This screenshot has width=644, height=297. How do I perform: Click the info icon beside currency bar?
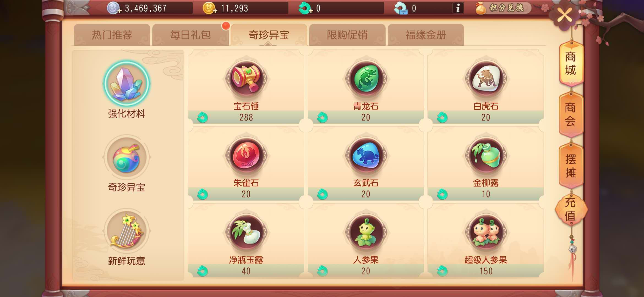pyautogui.click(x=458, y=8)
